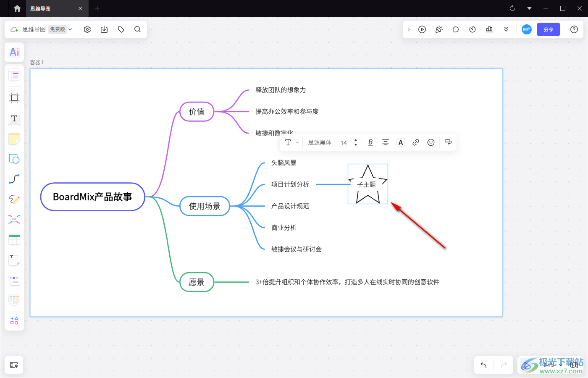The height and width of the screenshot is (378, 588).
Task: Select the Connector line tool
Action: [14, 179]
